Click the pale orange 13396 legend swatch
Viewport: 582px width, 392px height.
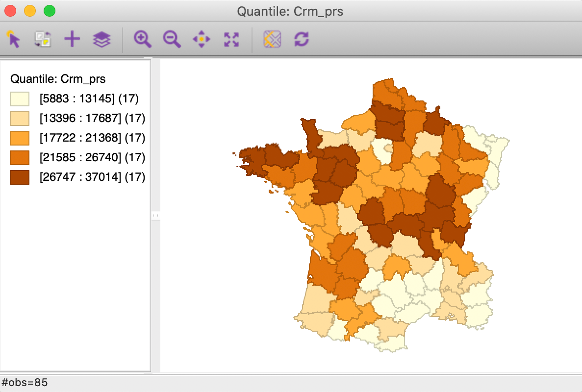coord(20,119)
